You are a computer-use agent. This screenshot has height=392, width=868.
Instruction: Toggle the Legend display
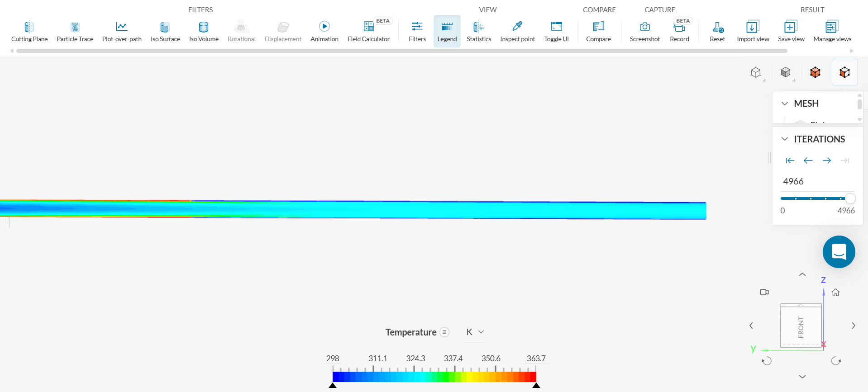pyautogui.click(x=447, y=32)
